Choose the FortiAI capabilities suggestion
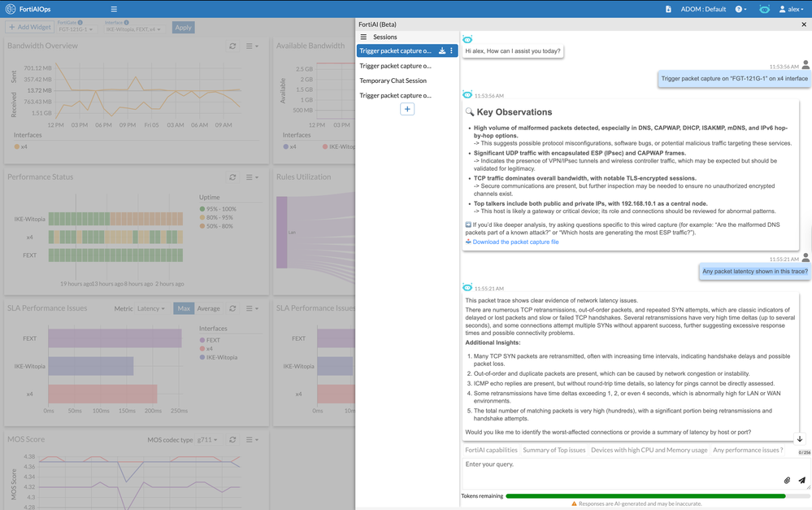This screenshot has width=812, height=510. click(x=491, y=450)
